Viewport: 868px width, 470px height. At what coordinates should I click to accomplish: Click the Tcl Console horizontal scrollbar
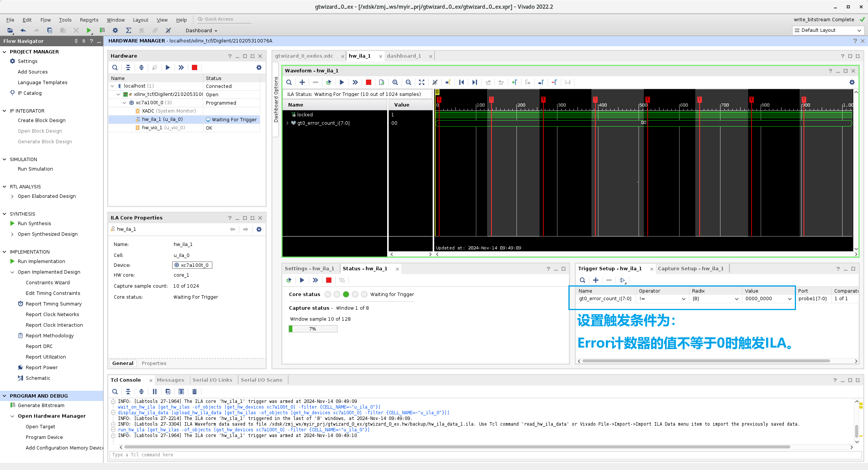click(x=457, y=447)
